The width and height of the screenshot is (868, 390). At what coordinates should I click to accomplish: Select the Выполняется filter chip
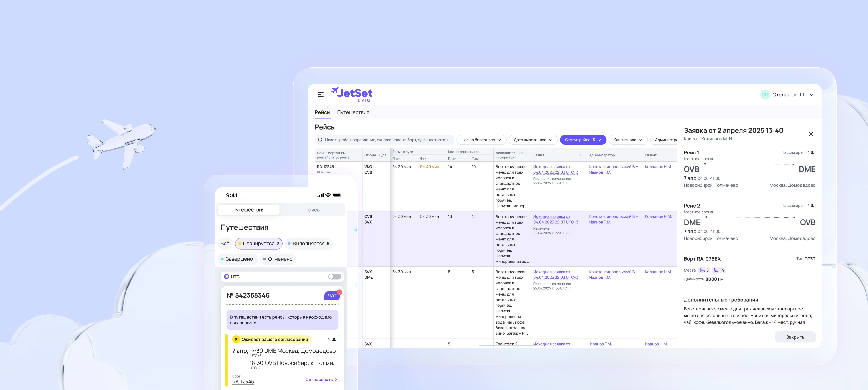coord(308,244)
